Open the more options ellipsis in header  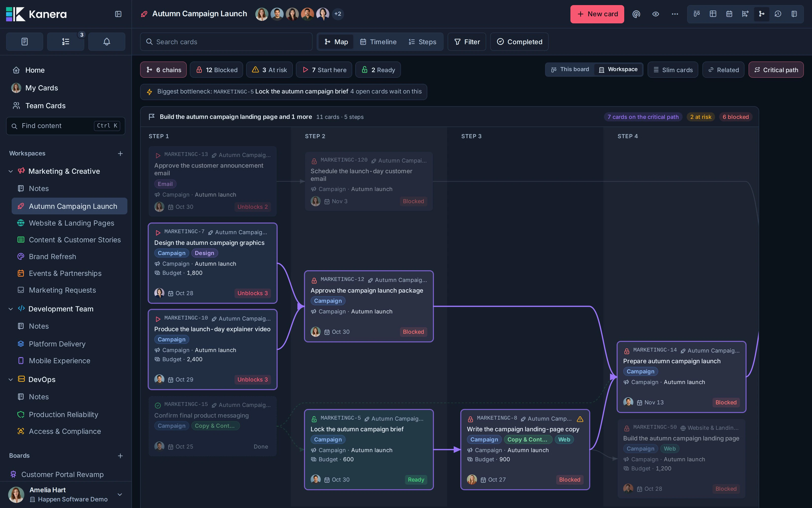click(675, 14)
